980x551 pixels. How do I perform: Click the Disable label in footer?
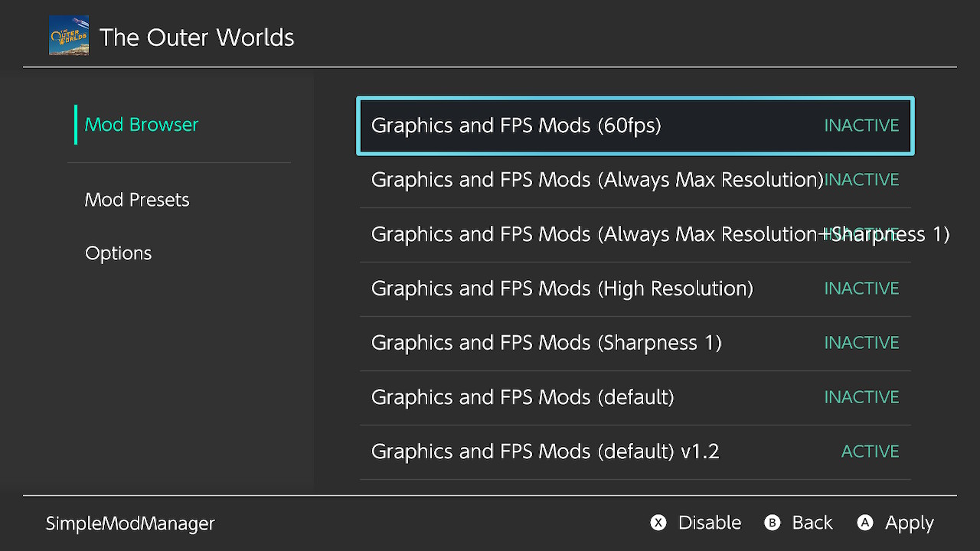pyautogui.click(x=709, y=523)
